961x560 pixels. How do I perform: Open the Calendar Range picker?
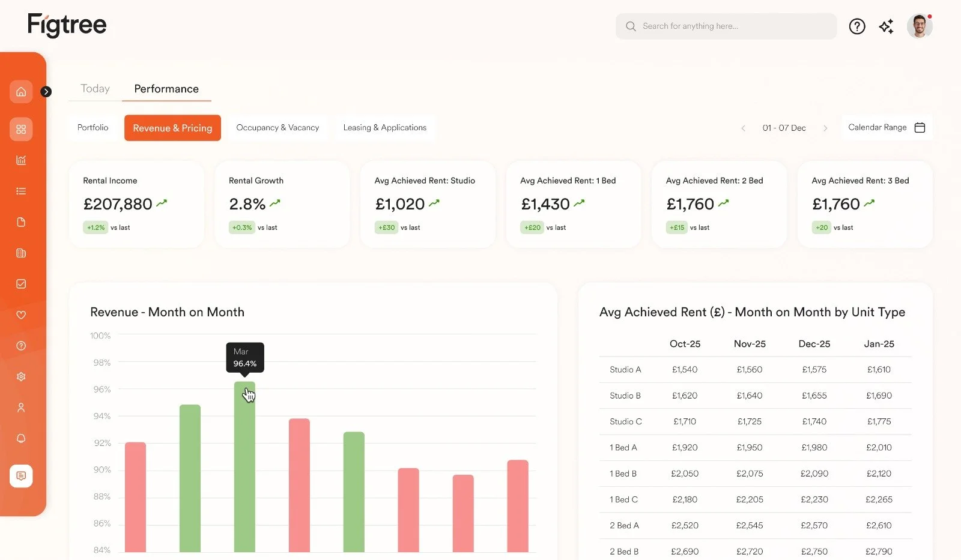point(887,127)
